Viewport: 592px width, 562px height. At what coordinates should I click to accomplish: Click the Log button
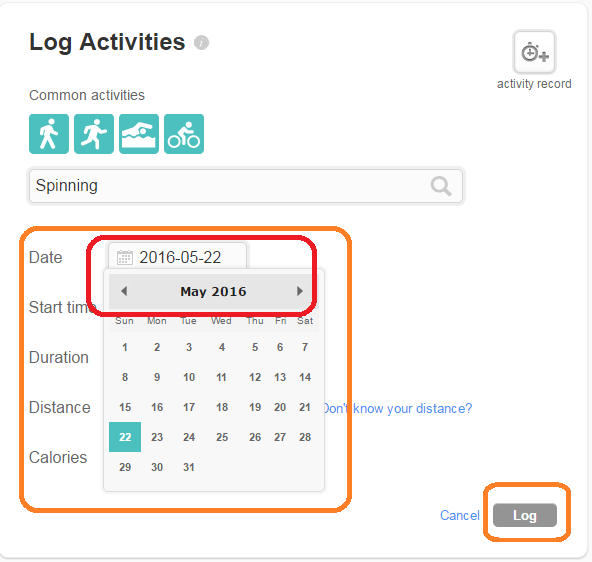click(x=525, y=515)
